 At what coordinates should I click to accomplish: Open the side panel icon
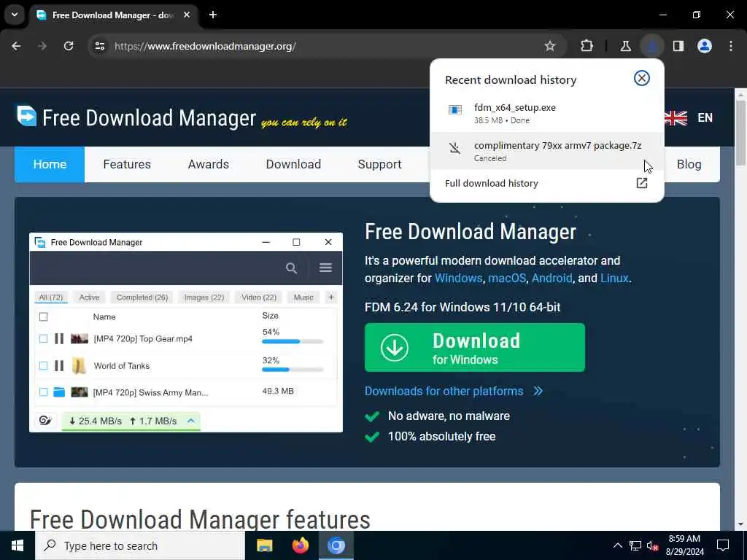[678, 46]
